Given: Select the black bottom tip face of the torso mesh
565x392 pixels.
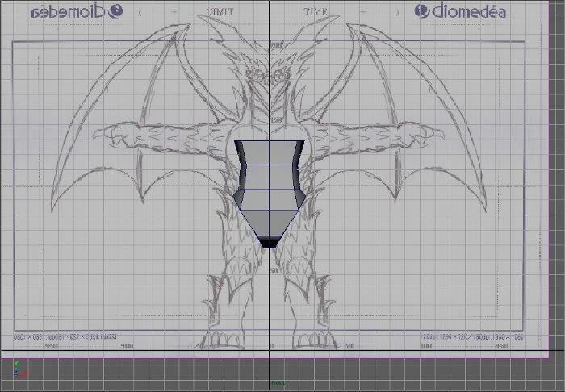Looking at the screenshot, I should pyautogui.click(x=269, y=243).
